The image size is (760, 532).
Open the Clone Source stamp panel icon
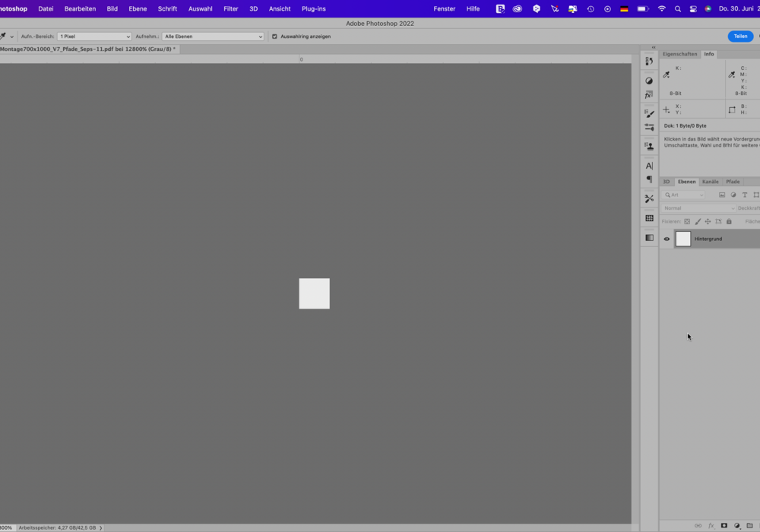click(649, 146)
